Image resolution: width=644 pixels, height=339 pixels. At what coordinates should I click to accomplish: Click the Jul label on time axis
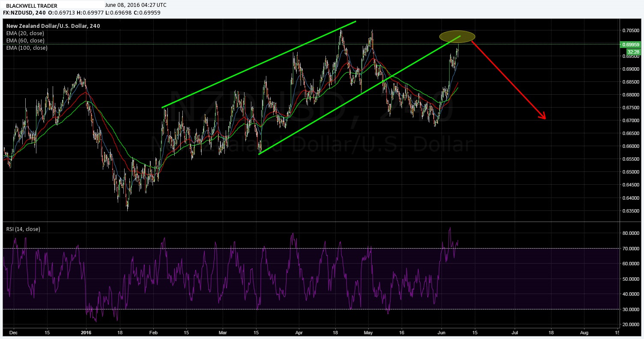coord(515,332)
